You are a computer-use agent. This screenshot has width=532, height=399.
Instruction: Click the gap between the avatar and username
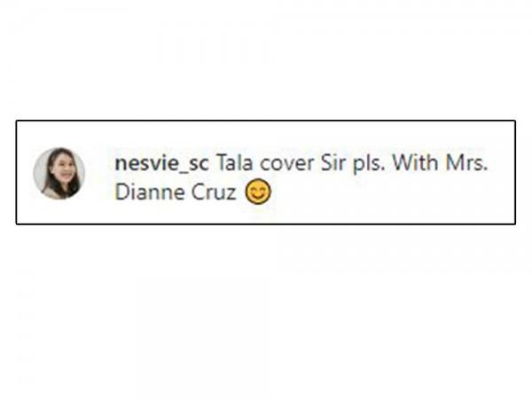tap(100, 173)
